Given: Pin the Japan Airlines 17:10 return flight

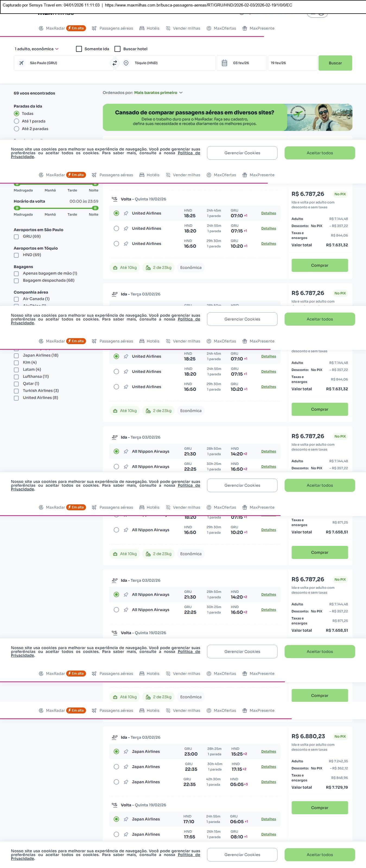Looking at the screenshot, I should click(x=126, y=819).
